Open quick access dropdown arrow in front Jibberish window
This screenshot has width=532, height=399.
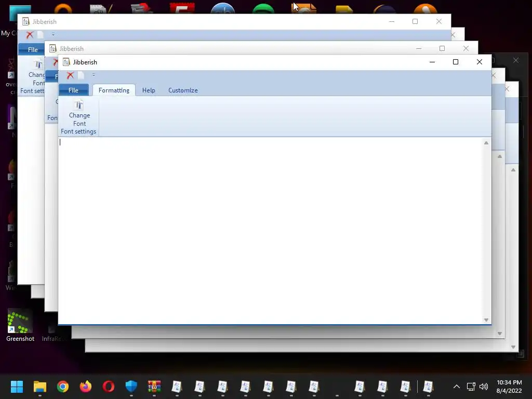94,75
